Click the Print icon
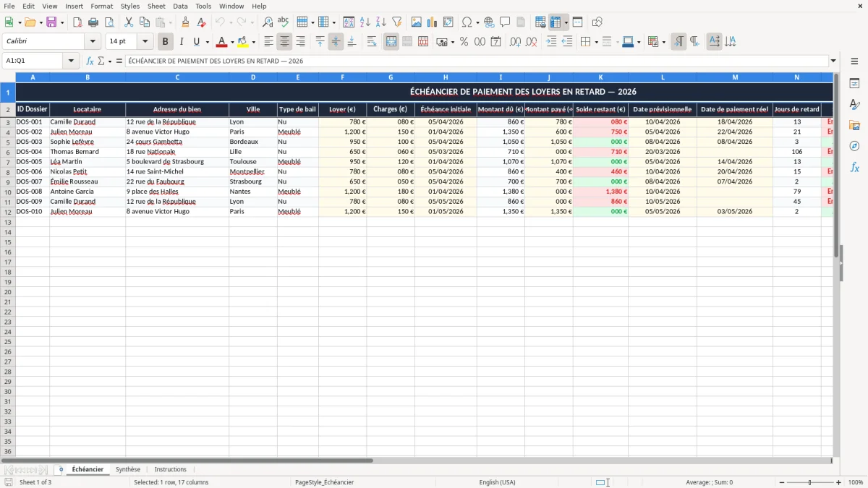Image resolution: width=868 pixels, height=488 pixels. (93, 22)
